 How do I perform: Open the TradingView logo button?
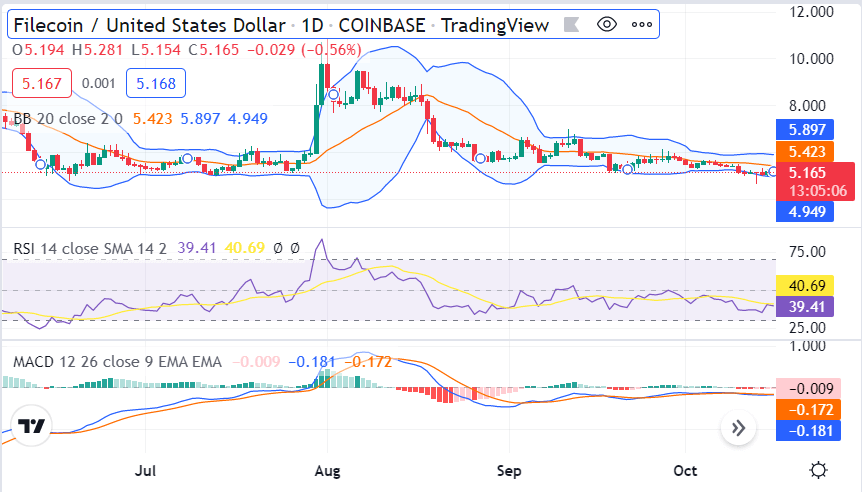coord(31,426)
